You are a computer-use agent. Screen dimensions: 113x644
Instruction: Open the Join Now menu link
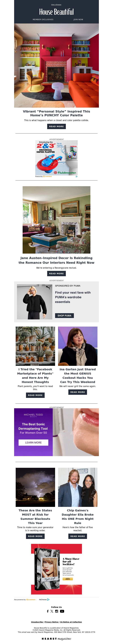coord(78,20)
